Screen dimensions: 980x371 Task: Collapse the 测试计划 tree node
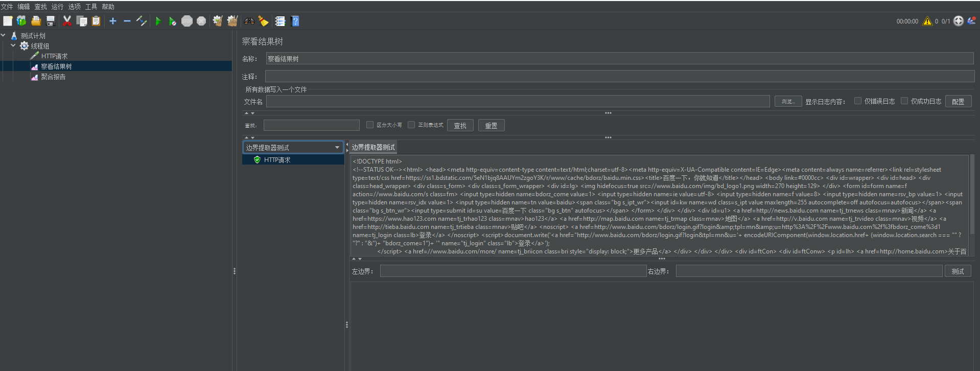tap(4, 35)
